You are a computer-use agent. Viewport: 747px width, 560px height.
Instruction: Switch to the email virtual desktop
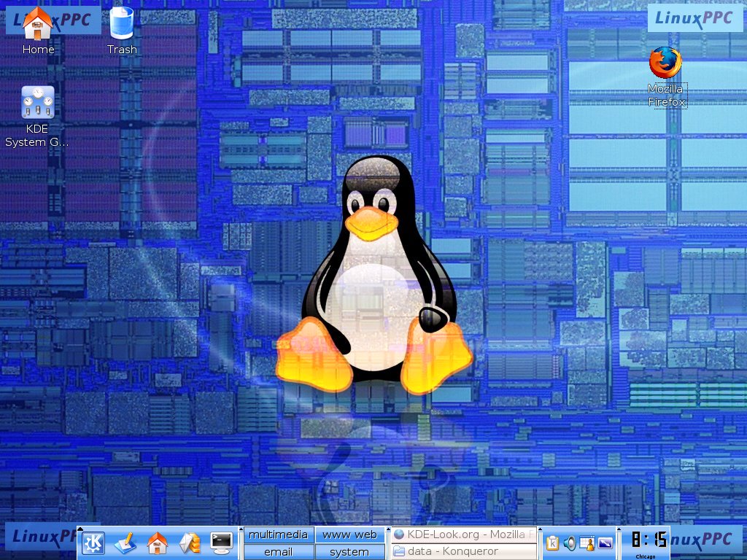[x=278, y=552]
